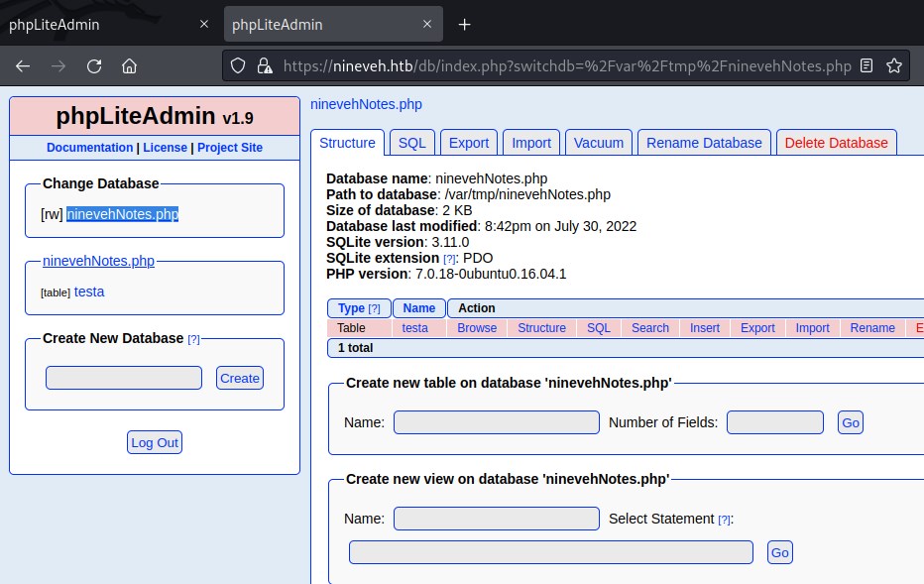This screenshot has height=584, width=924.
Task: Click the padlock site security icon
Action: [x=264, y=66]
